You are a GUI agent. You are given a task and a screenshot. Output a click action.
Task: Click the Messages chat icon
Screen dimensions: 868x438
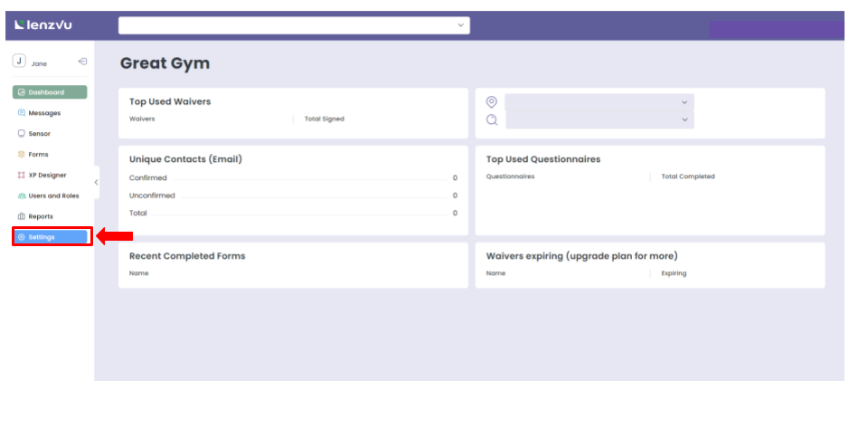[x=22, y=112]
